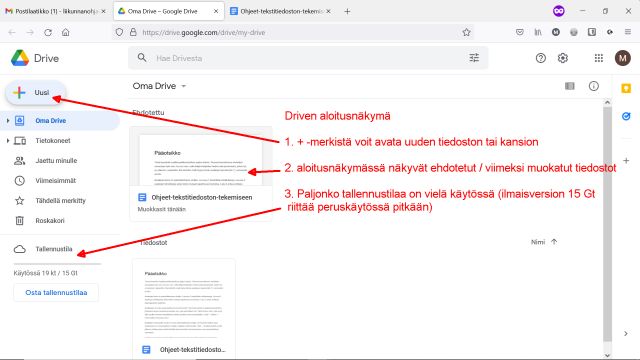Go to browser Home icon
640x360 pixels.
(66, 32)
